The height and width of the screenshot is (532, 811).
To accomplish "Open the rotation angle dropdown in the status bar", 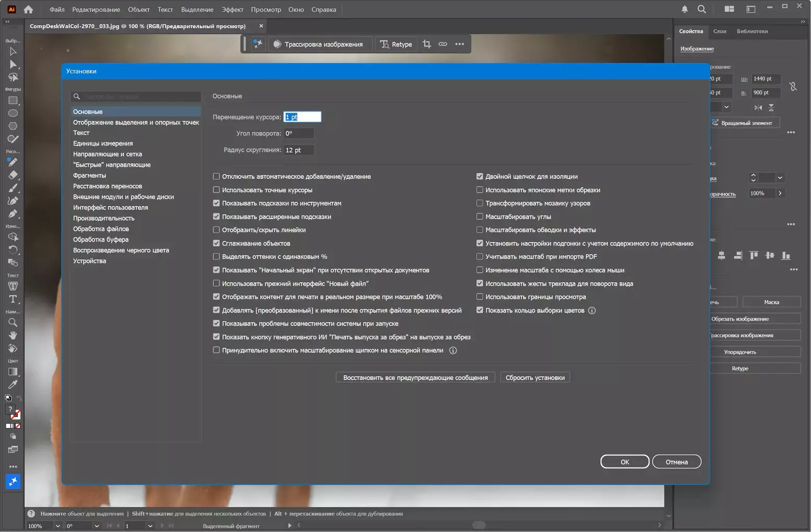I will (x=96, y=526).
